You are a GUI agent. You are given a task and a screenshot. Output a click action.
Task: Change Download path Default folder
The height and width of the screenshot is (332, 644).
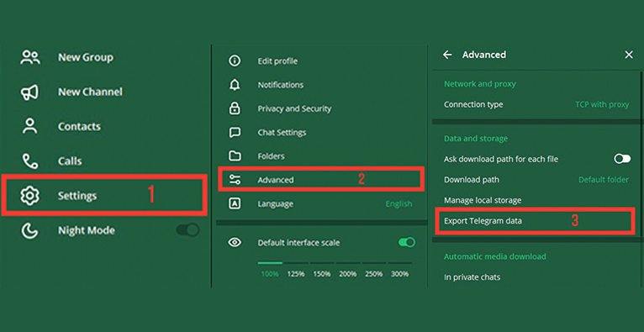point(604,180)
